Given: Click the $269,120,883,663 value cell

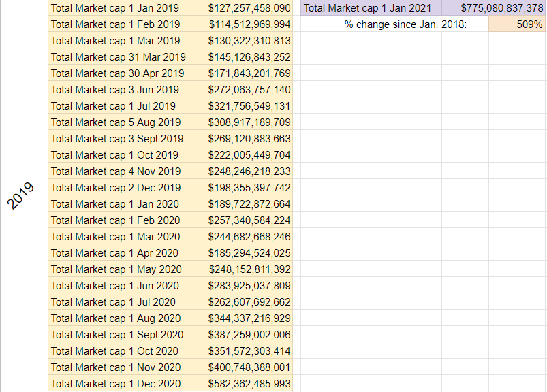Looking at the screenshot, I should (x=240, y=138).
